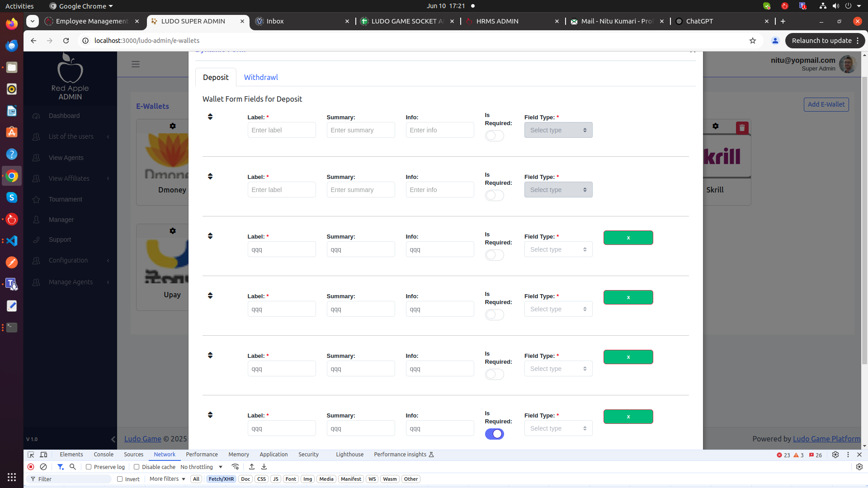This screenshot has width=868, height=488.
Task: Open the Upay wallet settings gear
Action: coord(173,231)
